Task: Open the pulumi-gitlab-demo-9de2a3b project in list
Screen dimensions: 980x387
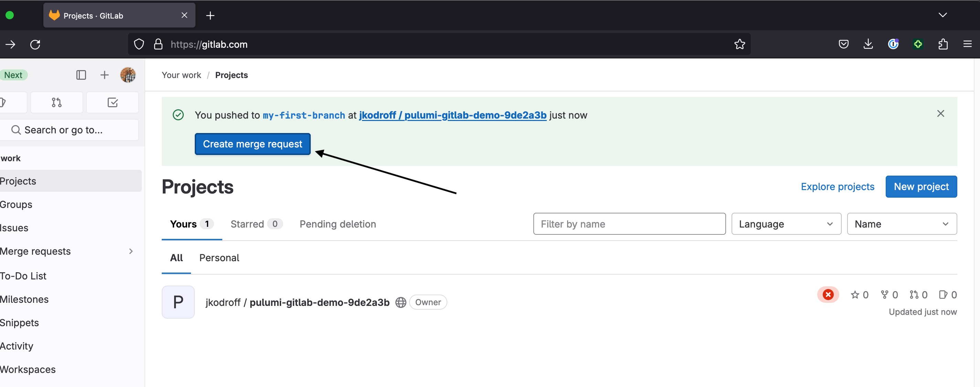Action: coord(298,302)
